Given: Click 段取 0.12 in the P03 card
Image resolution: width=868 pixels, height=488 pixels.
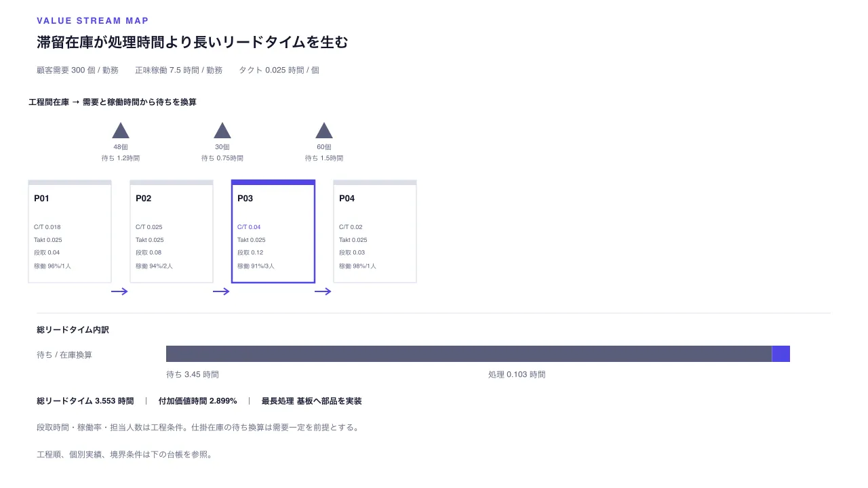Looking at the screenshot, I should [250, 253].
